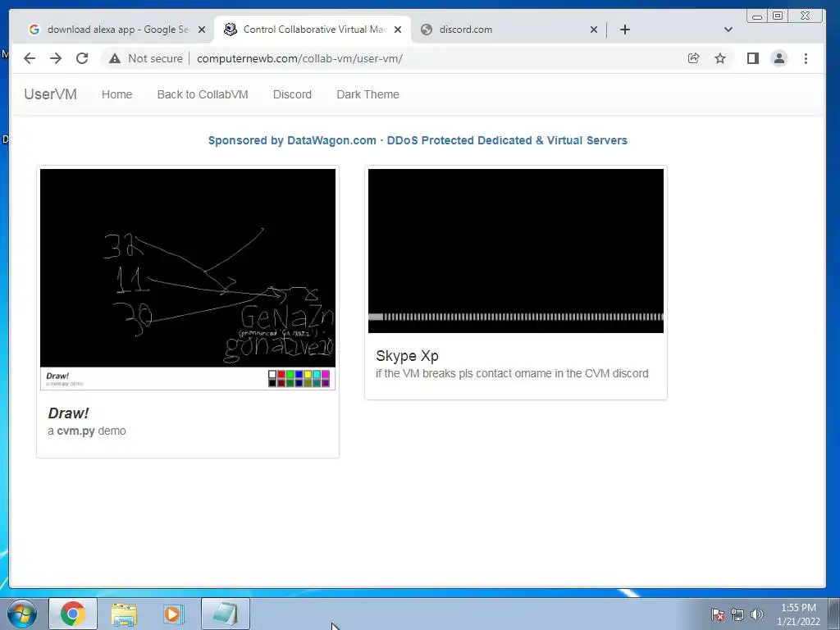
Task: Open the Chrome side panel
Action: 753,58
